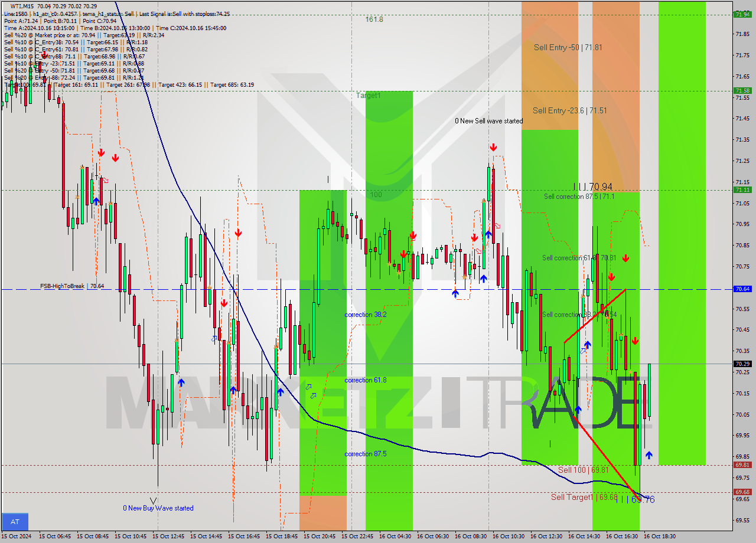Click the '0 New Buy Wave started' label

[x=158, y=508]
